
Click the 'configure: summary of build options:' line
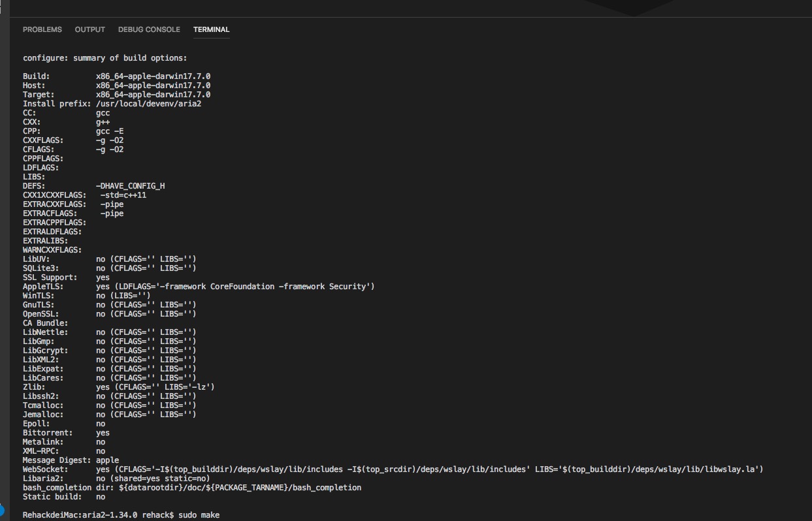pyautogui.click(x=105, y=58)
